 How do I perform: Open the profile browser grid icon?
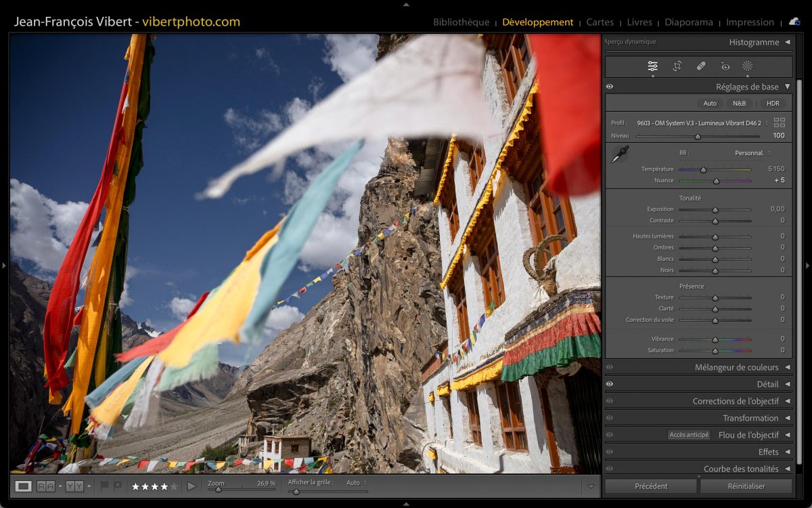(x=780, y=123)
